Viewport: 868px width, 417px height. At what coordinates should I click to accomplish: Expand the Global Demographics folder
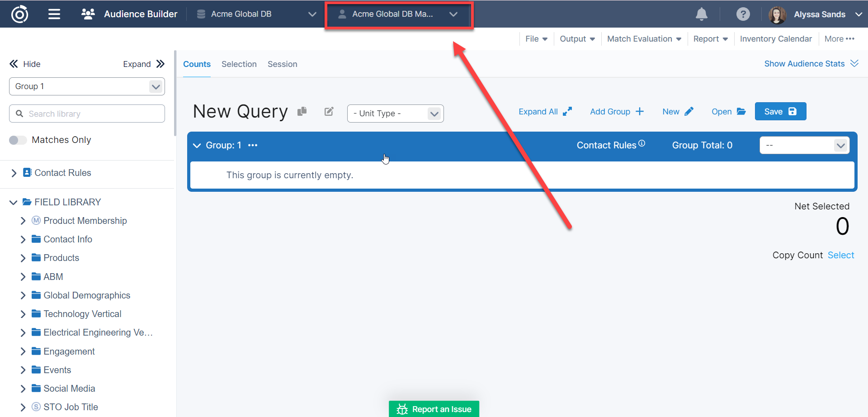(23, 296)
